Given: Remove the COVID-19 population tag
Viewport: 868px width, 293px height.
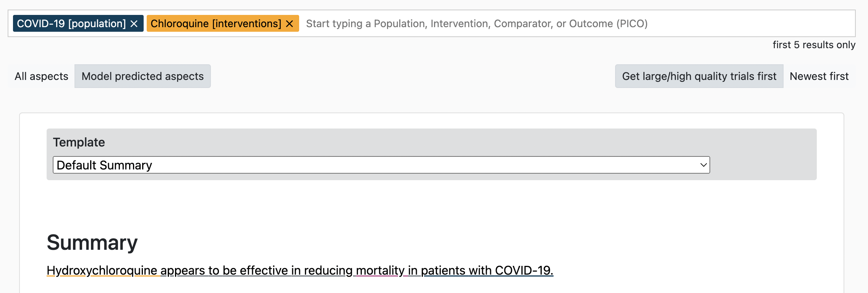Looking at the screenshot, I should tap(134, 24).
